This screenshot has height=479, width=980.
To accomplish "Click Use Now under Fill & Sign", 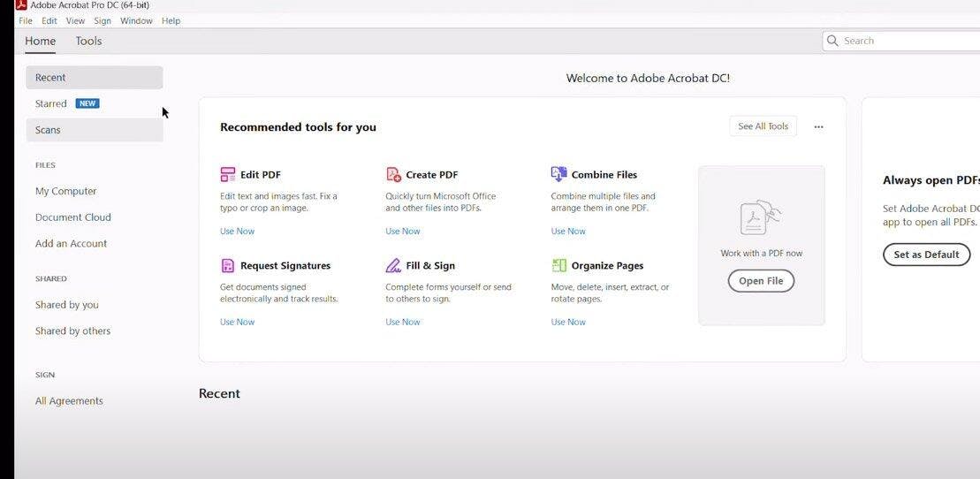I will click(x=402, y=322).
